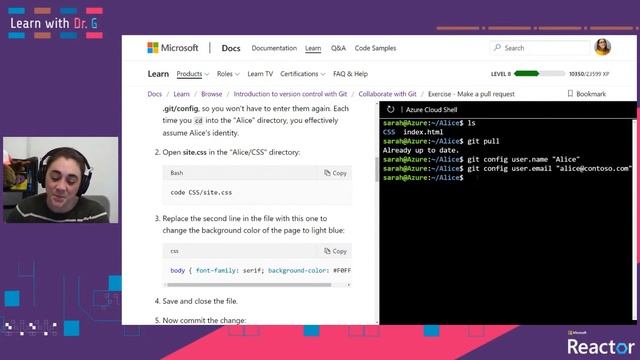Click the 'code CSS/site.css' code text

pos(201,192)
